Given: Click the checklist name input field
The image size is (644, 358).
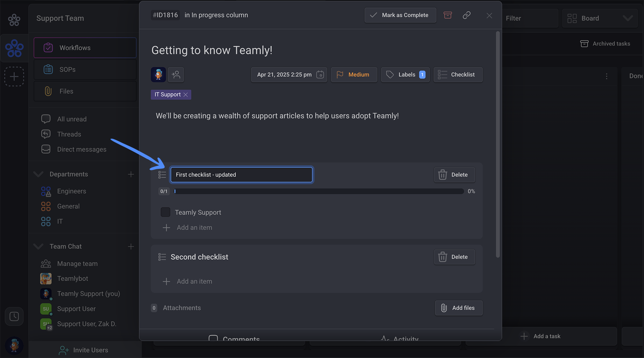Looking at the screenshot, I should click(x=242, y=175).
